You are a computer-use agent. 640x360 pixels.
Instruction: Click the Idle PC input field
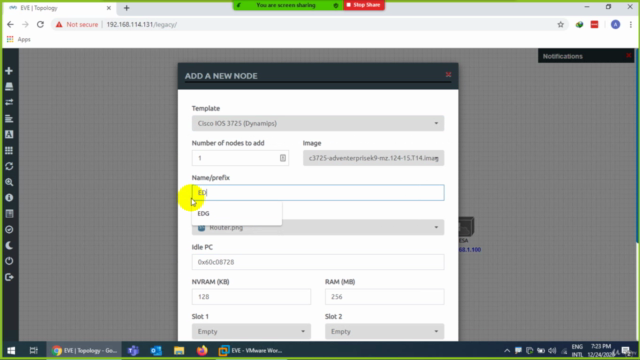(x=318, y=262)
